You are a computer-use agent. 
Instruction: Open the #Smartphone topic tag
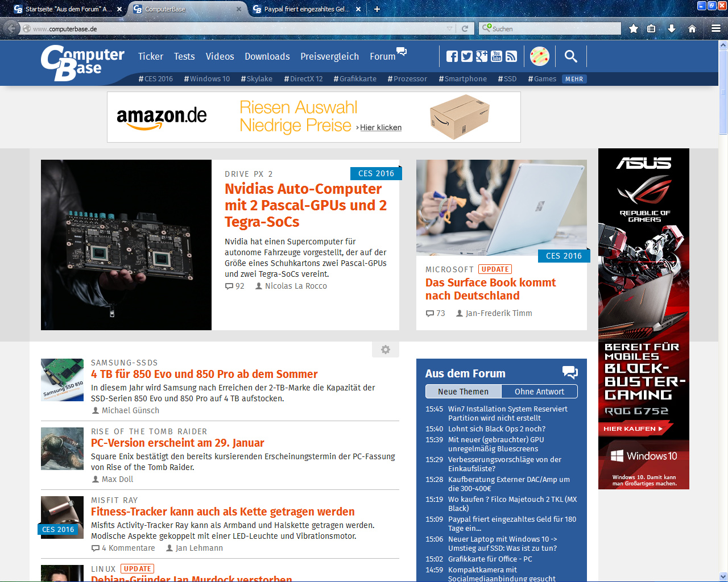click(463, 79)
